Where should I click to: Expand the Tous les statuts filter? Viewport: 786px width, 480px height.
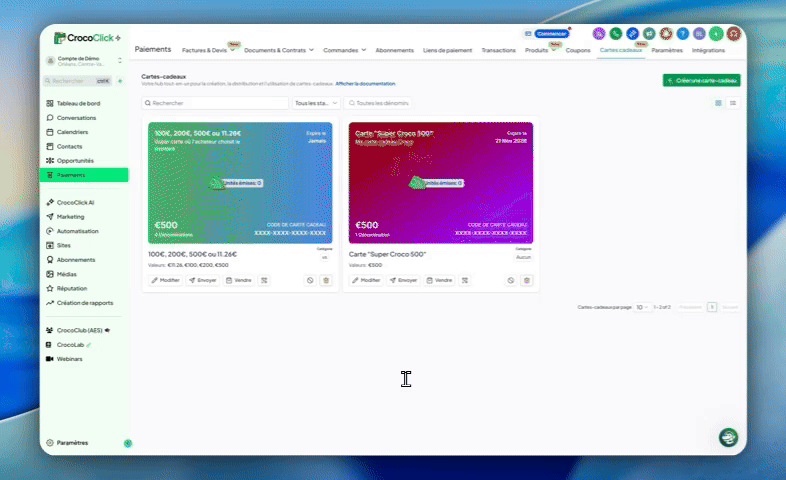pyautogui.click(x=317, y=103)
